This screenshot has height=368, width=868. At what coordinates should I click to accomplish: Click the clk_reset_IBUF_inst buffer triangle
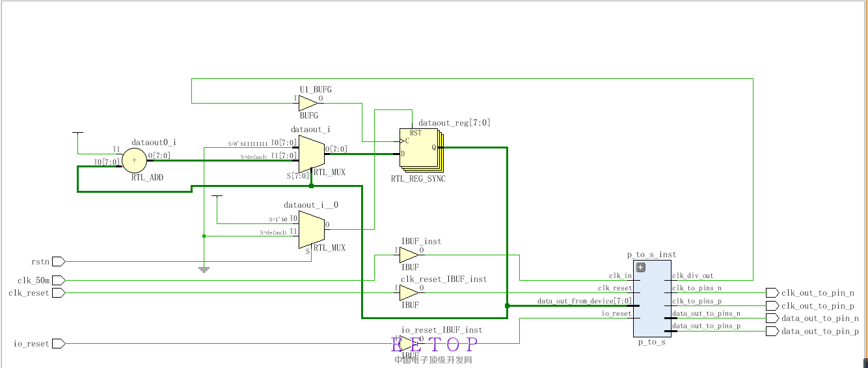point(409,292)
